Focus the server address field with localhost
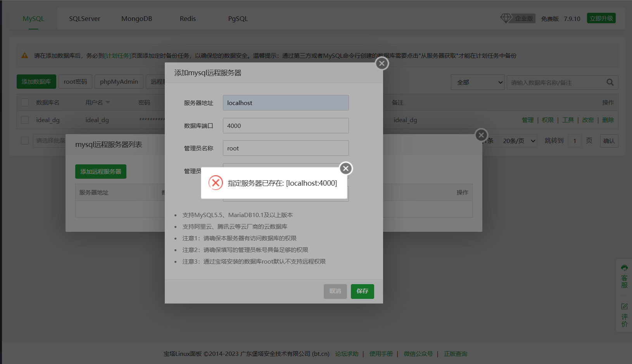 (x=286, y=103)
